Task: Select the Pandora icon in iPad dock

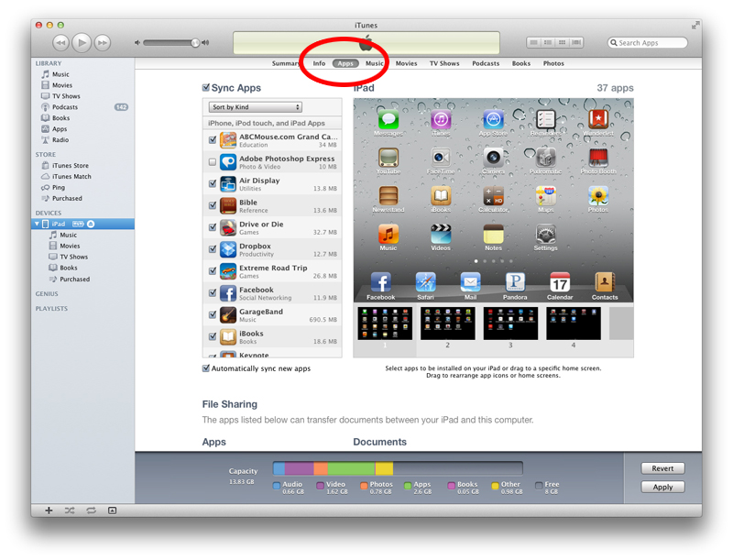Action: click(x=515, y=282)
